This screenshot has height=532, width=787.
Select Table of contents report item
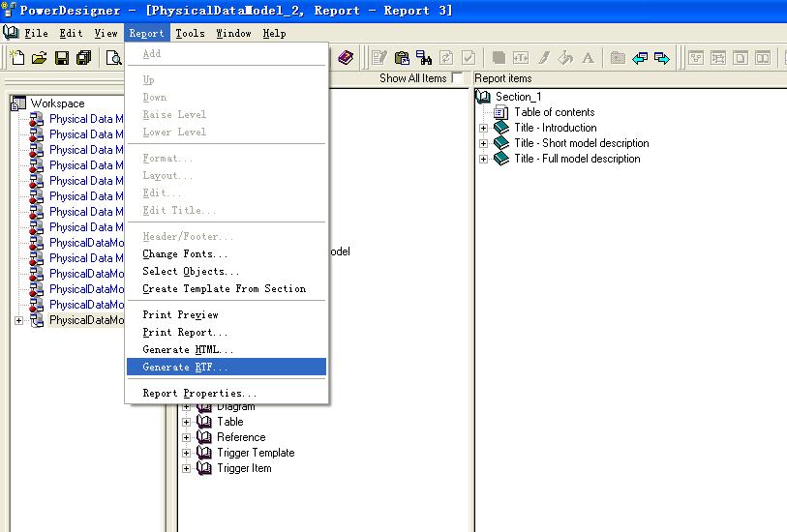tap(554, 112)
